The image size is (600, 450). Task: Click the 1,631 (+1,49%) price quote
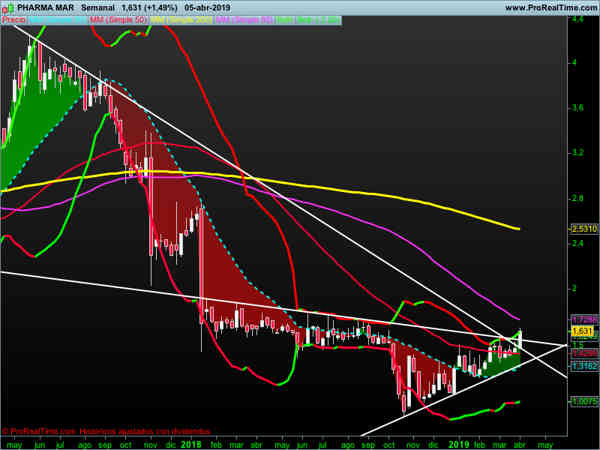coord(150,8)
